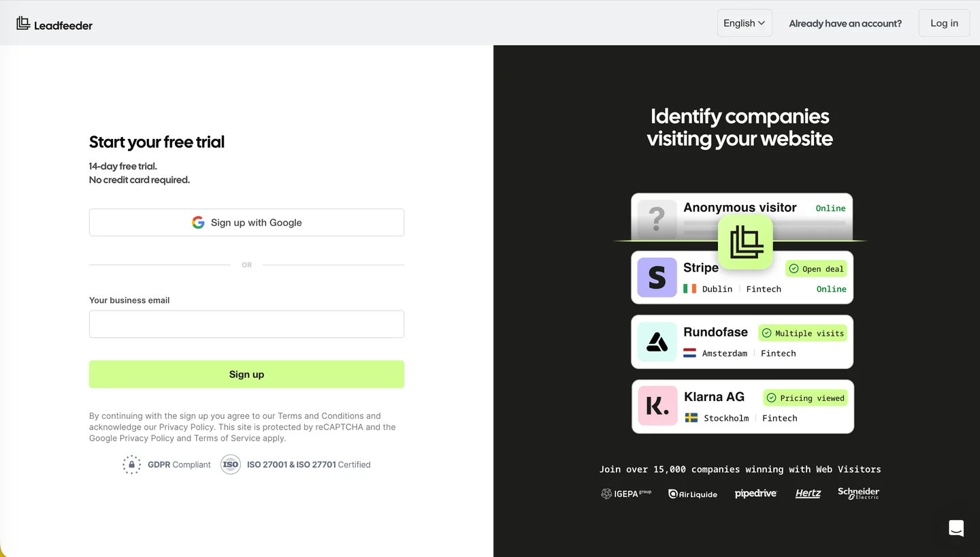Click the 'Anonymous visitor' card title
980x557 pixels.
tap(740, 208)
